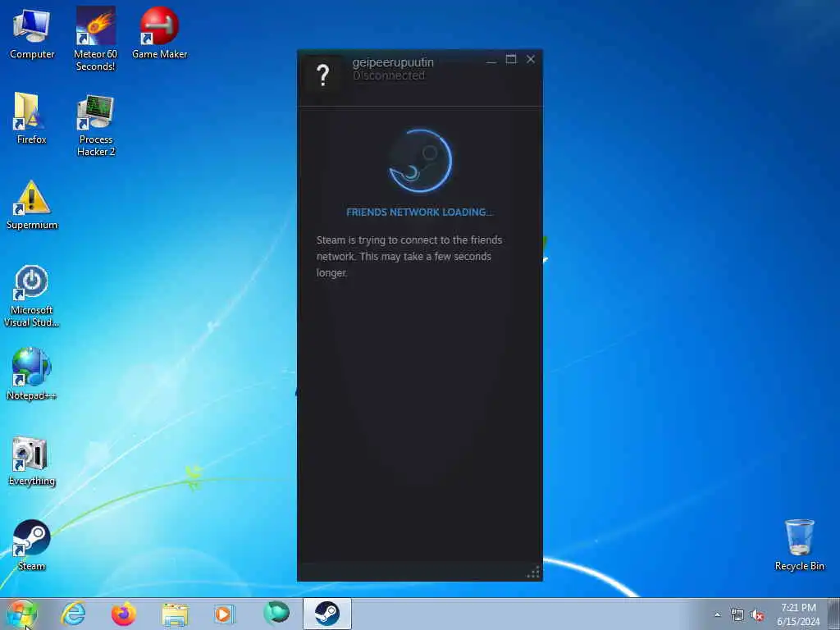Select the Everything search shortcut

click(x=32, y=461)
